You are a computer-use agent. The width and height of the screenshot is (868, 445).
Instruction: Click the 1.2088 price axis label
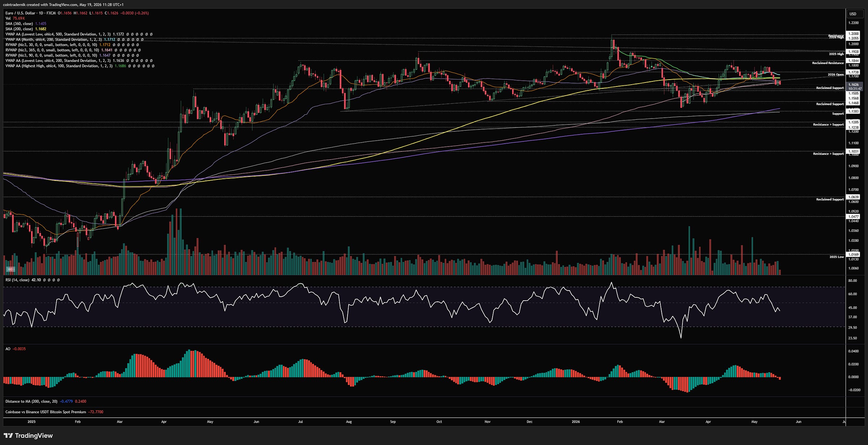click(853, 34)
